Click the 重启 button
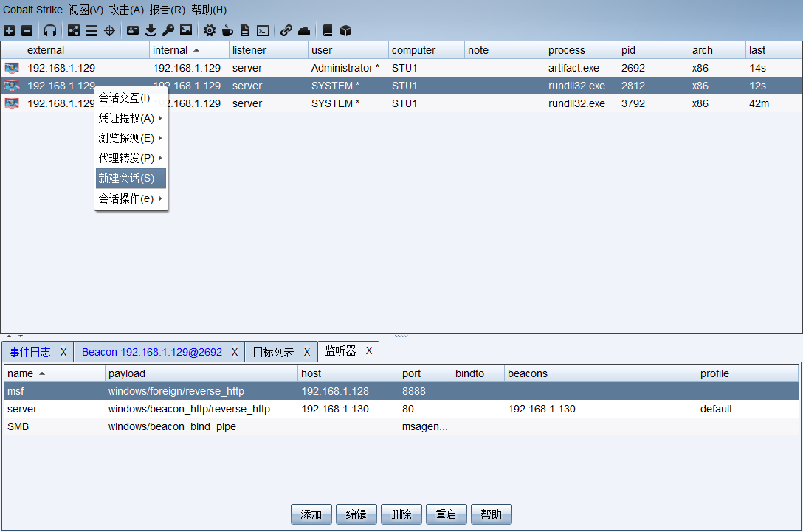The width and height of the screenshot is (803, 532). [447, 514]
